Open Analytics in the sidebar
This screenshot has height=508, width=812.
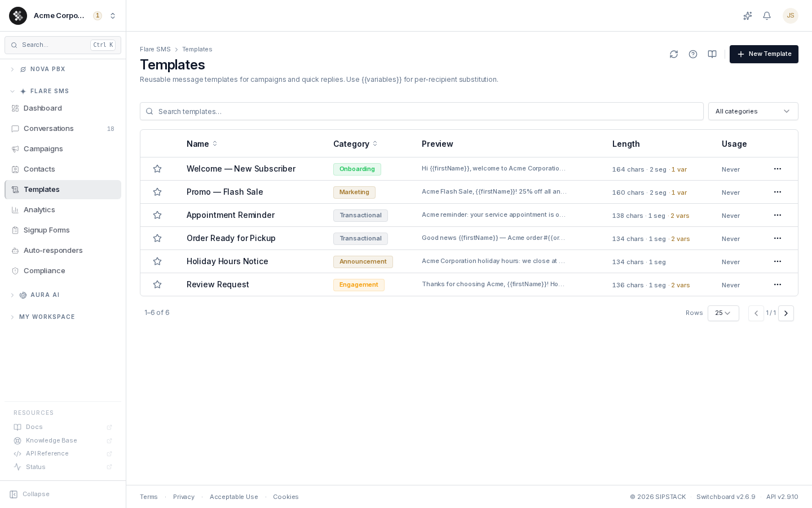tap(63, 210)
